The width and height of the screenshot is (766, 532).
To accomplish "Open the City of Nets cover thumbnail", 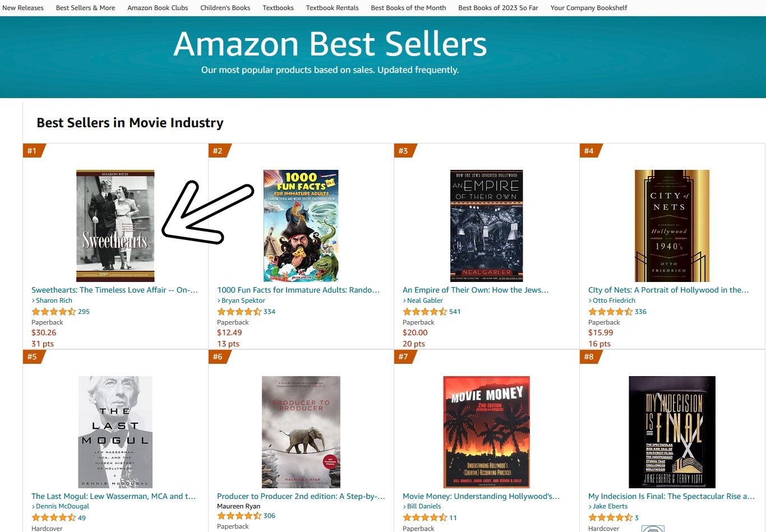I will (x=672, y=225).
